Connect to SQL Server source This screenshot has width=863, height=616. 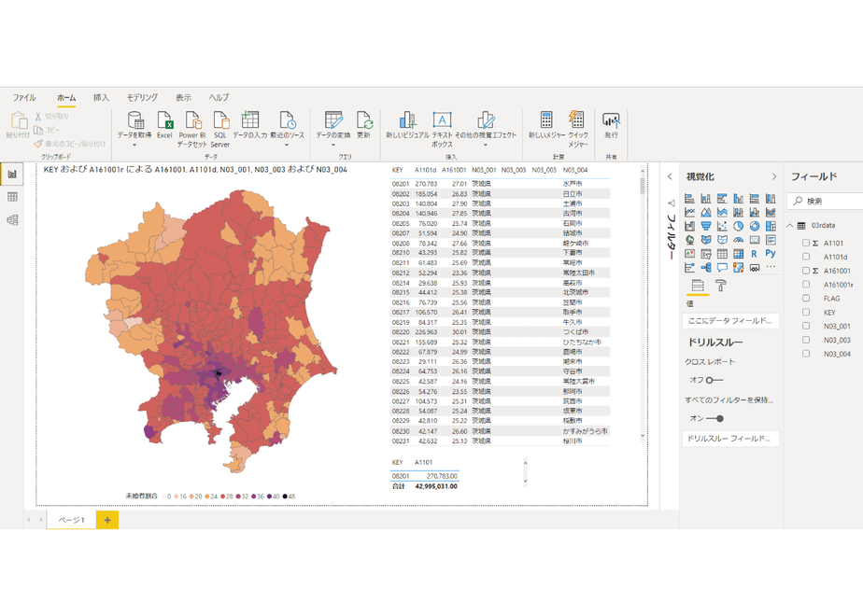pyautogui.click(x=220, y=129)
